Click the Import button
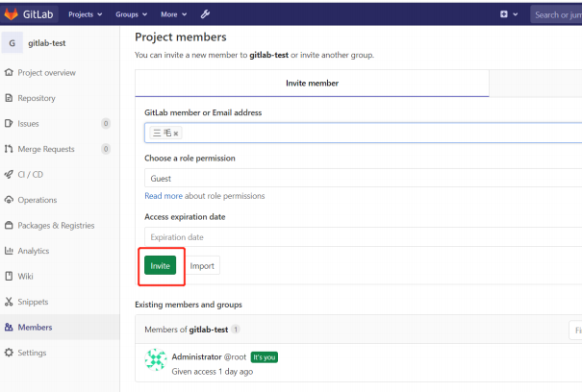The height and width of the screenshot is (392, 582). [202, 265]
